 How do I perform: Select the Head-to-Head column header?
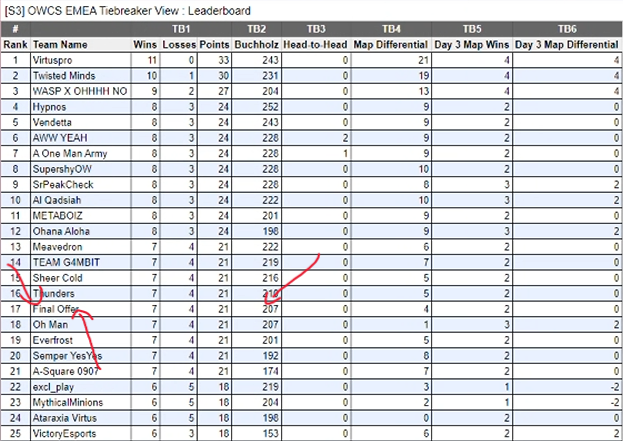pos(315,44)
